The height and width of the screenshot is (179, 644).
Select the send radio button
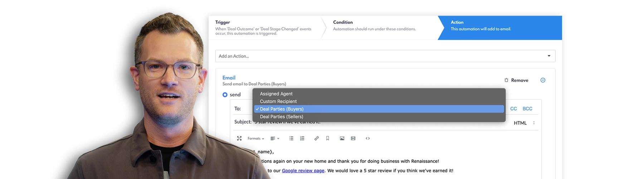[225, 95]
